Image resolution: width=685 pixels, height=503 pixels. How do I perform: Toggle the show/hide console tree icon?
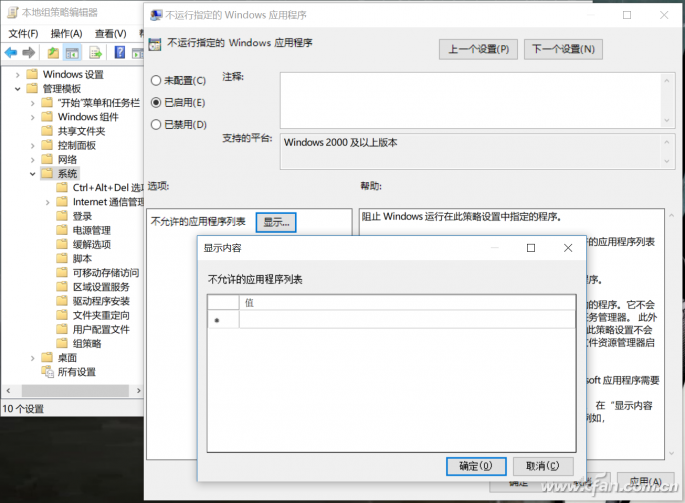point(72,53)
